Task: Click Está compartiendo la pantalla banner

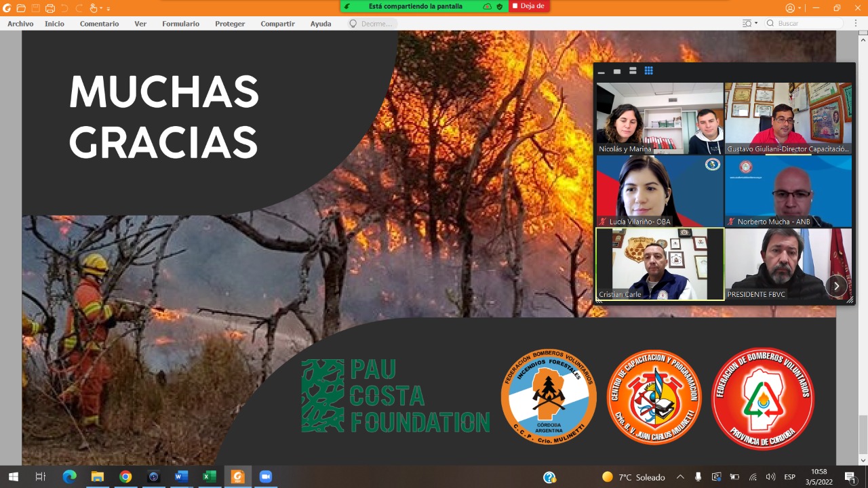Action: [416, 6]
